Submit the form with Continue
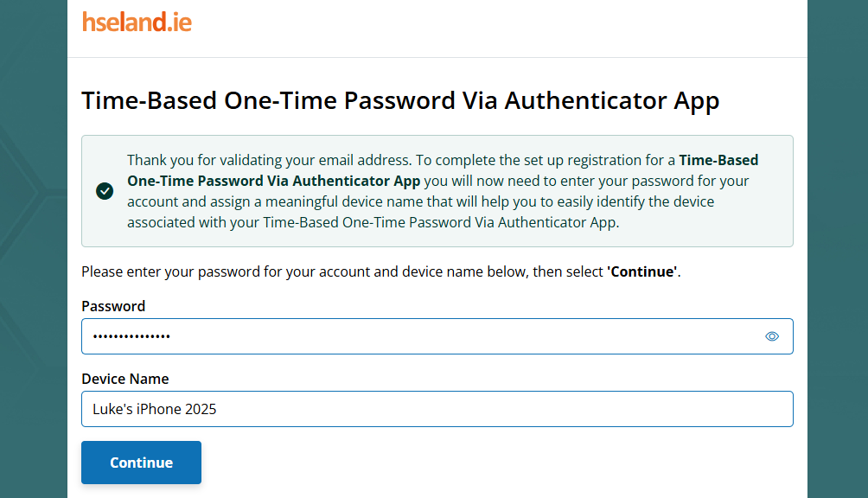Image resolution: width=868 pixels, height=498 pixels. (x=141, y=463)
